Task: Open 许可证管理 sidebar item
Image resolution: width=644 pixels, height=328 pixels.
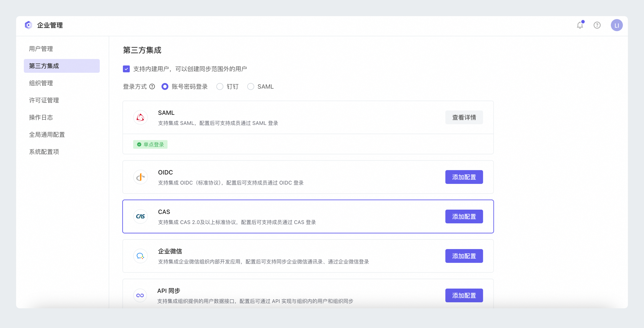Action: 62,100
